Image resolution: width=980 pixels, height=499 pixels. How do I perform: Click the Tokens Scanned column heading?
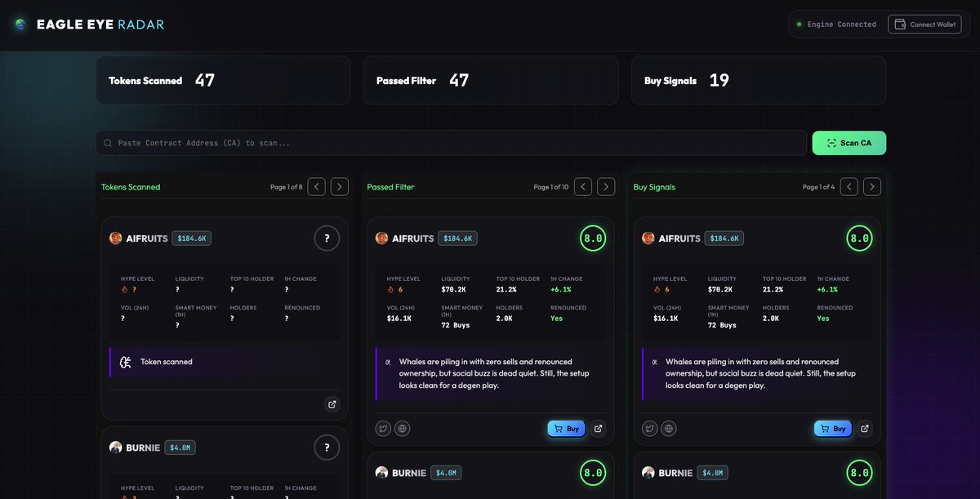coord(131,187)
